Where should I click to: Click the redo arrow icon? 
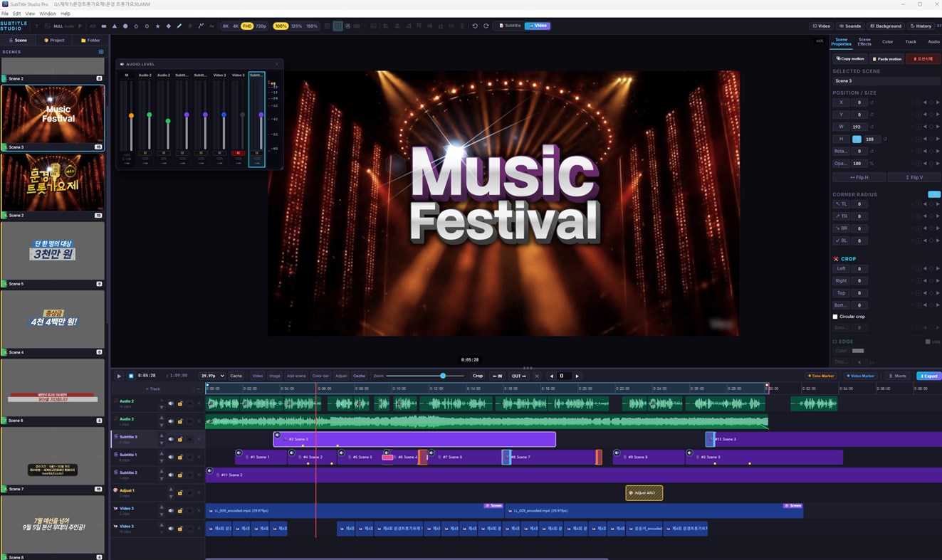coord(486,26)
